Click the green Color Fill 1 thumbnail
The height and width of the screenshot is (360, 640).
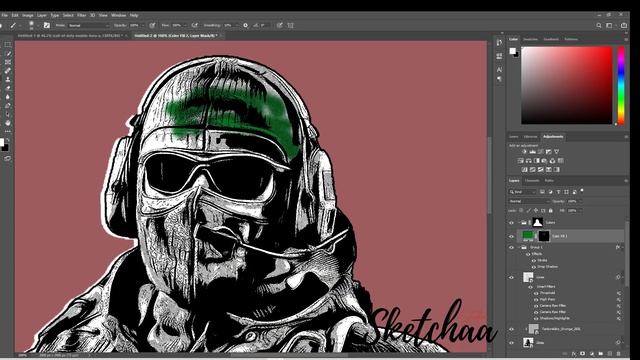tap(528, 236)
